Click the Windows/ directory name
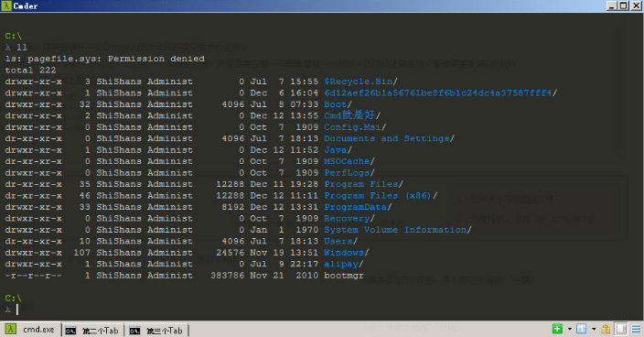 point(346,253)
